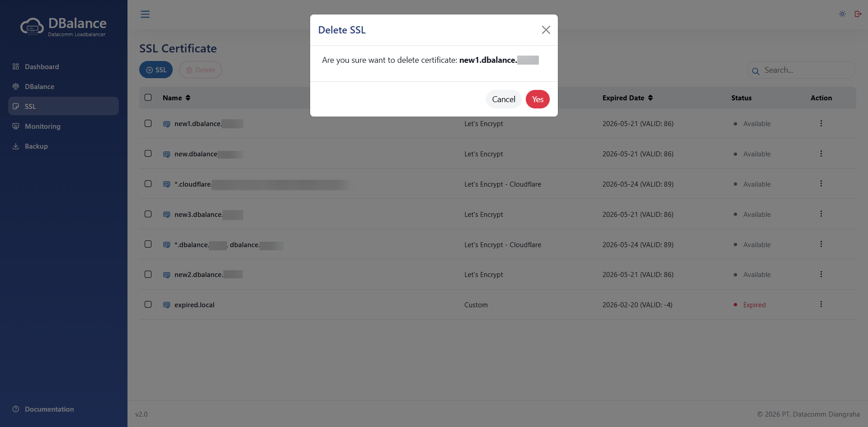The width and height of the screenshot is (868, 427).
Task: Check the box for new2.dbalance certificate
Action: (x=148, y=274)
